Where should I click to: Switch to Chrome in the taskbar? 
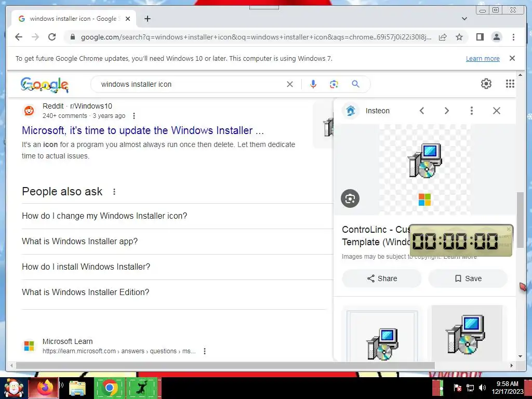[110, 388]
